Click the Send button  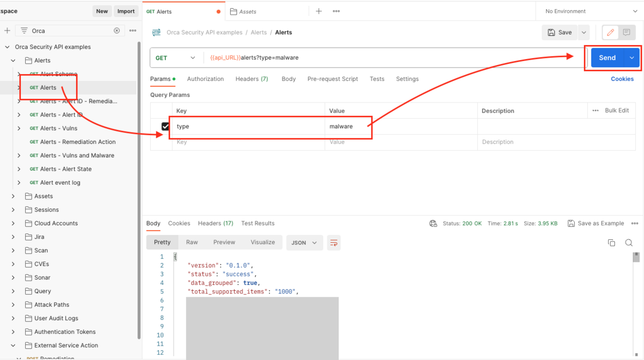608,58
